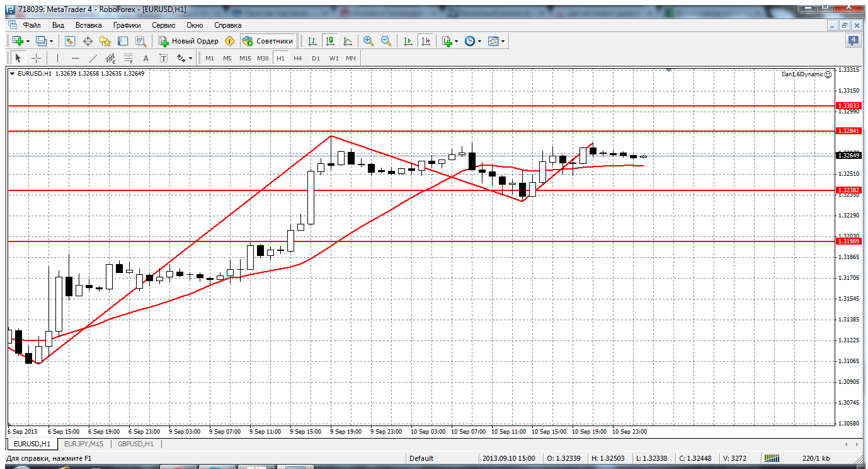Open the Вставка menu
This screenshot has width=868, height=469.
click(89, 25)
